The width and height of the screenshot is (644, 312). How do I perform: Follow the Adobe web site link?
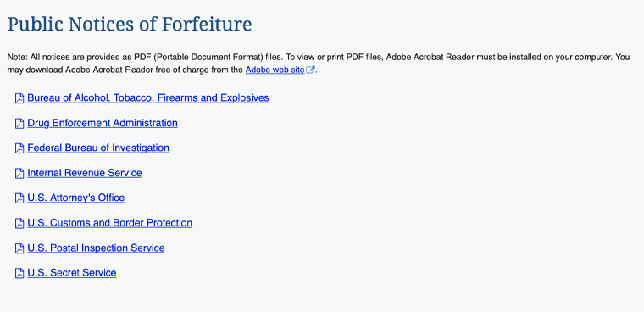(275, 70)
